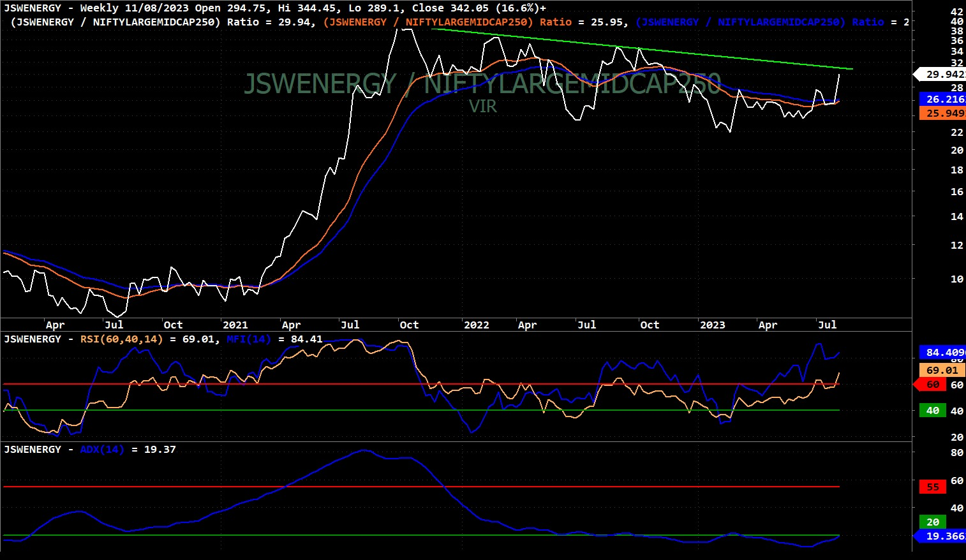
Task: Select the red horizontal 60 line in RSI pane
Action: click(x=421, y=384)
